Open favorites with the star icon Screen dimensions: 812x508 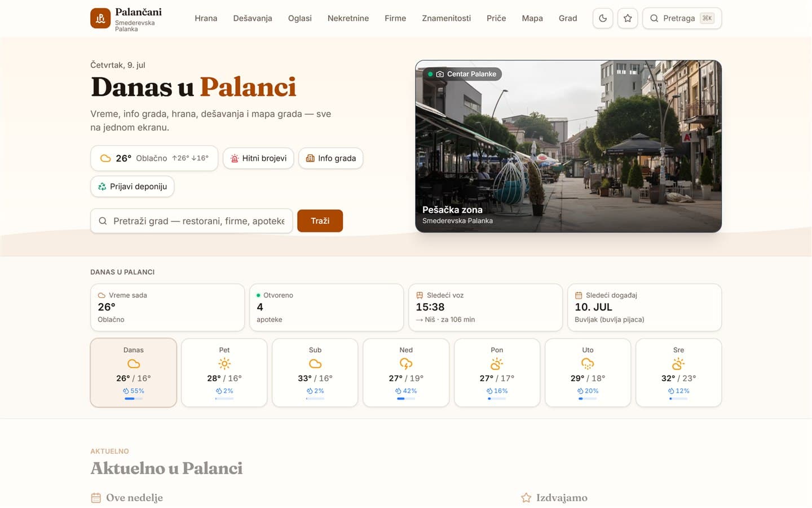[628, 18]
